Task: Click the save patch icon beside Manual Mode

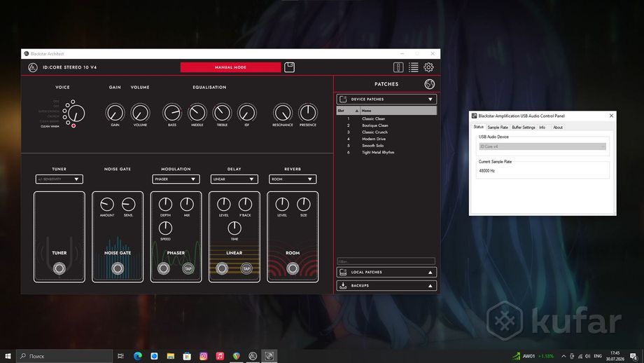Action: 290,67
